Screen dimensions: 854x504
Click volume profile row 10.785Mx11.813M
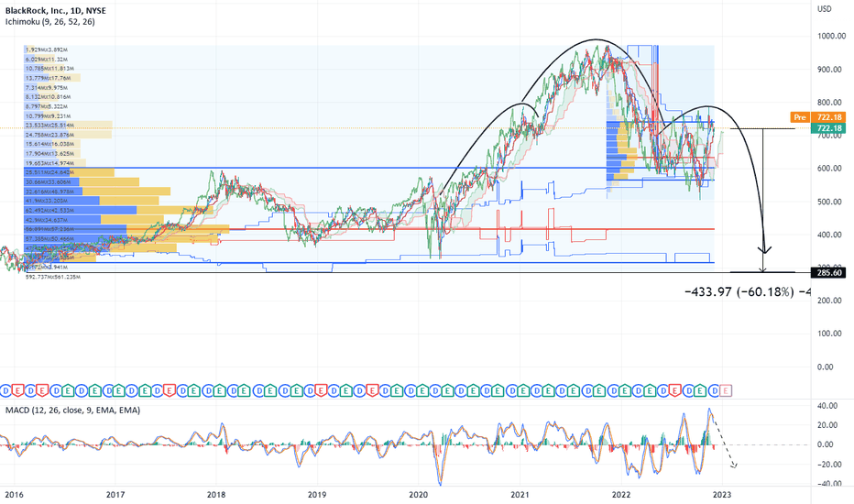coord(49,69)
